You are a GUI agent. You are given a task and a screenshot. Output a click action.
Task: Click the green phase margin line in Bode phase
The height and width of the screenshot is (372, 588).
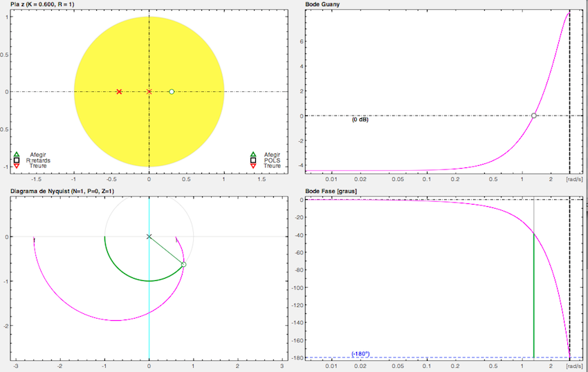pyautogui.click(x=533, y=295)
